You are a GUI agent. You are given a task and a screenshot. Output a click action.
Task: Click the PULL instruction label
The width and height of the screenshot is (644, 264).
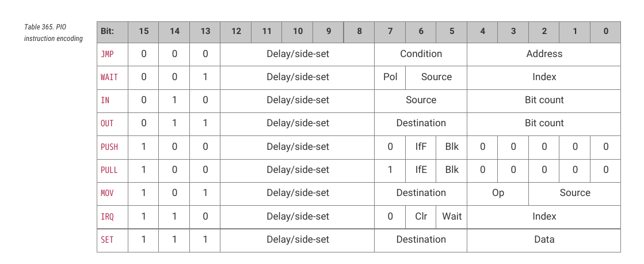(109, 170)
